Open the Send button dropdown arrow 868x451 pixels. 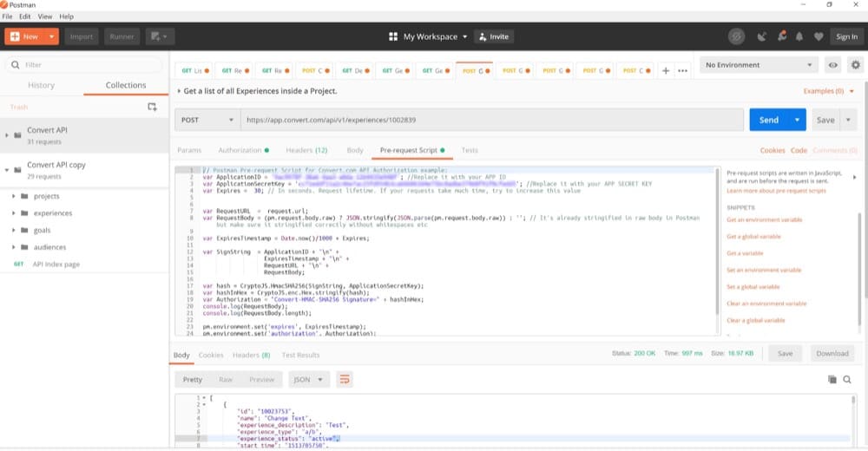coord(797,120)
